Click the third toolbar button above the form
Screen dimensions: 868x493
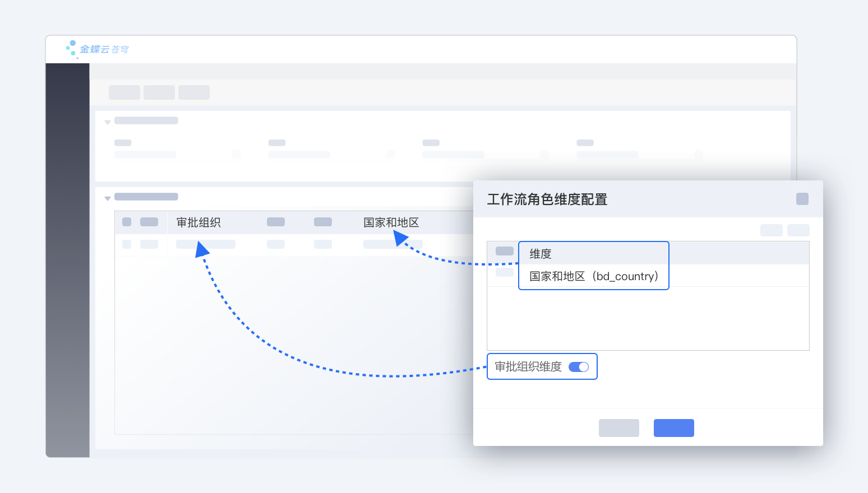(194, 92)
